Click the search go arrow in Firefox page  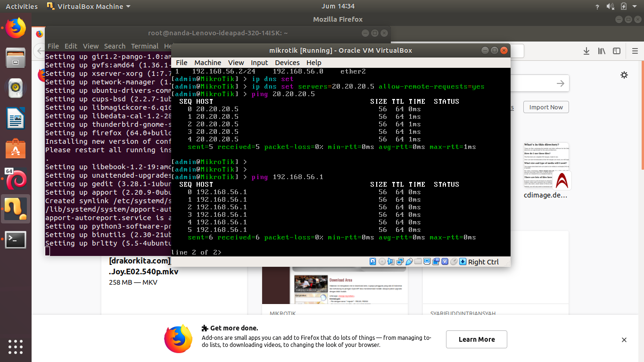560,83
